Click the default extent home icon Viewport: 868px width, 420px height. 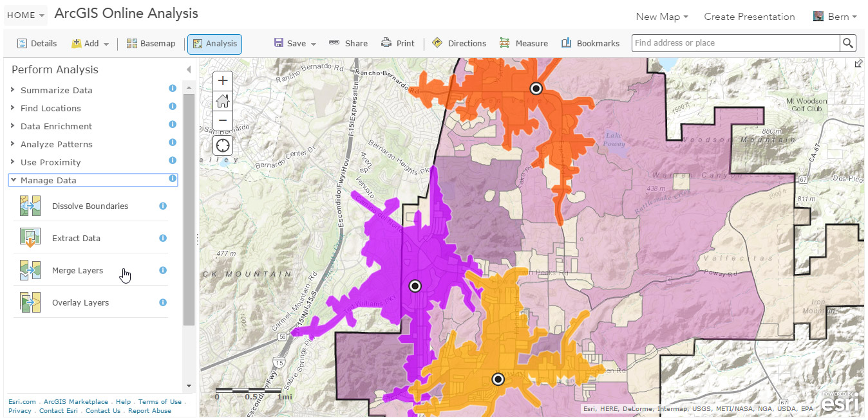point(223,100)
